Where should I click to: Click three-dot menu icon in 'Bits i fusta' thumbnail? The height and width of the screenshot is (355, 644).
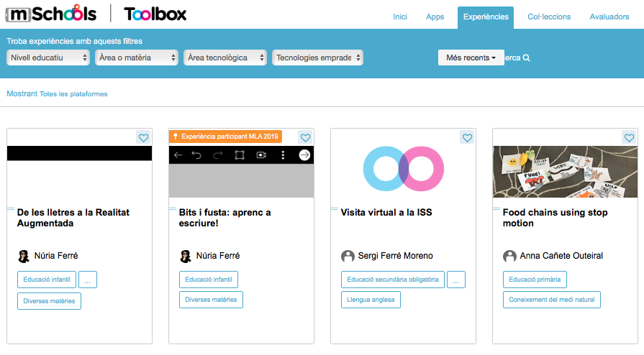[x=283, y=155]
